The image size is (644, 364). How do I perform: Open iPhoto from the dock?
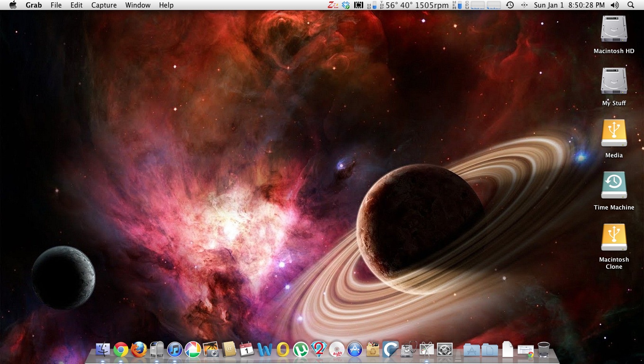[211, 350]
